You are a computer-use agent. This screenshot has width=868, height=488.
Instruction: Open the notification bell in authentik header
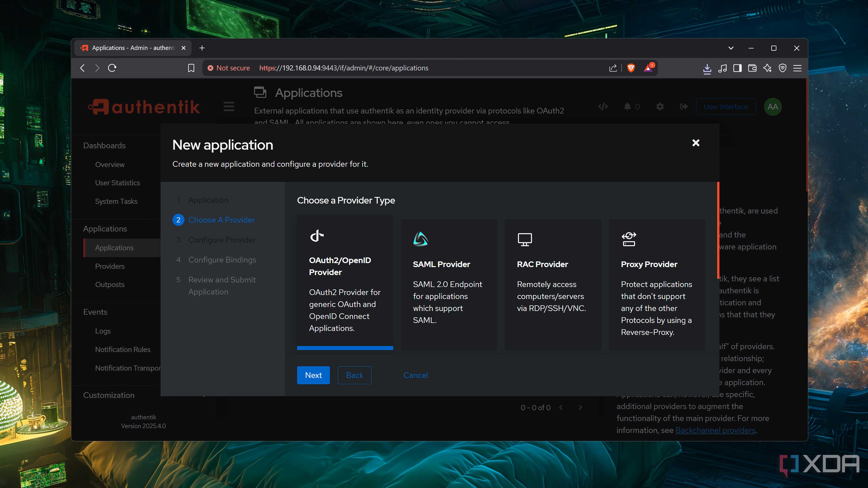click(x=627, y=106)
